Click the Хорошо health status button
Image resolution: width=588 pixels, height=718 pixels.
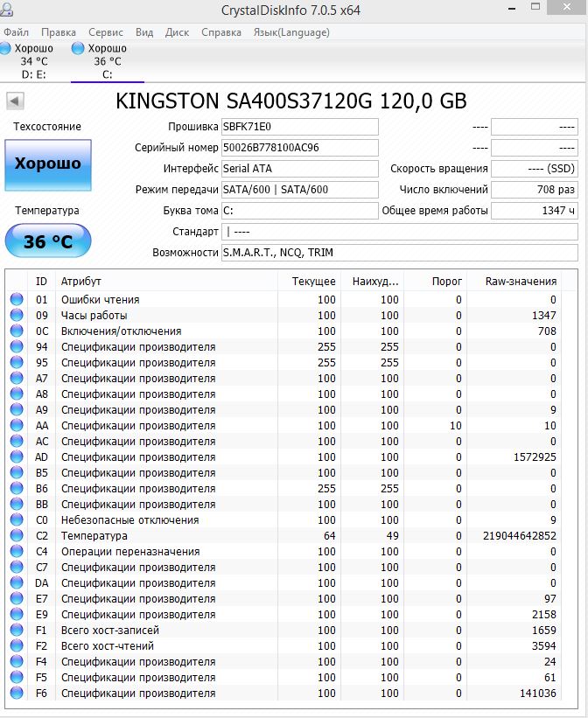pos(48,164)
